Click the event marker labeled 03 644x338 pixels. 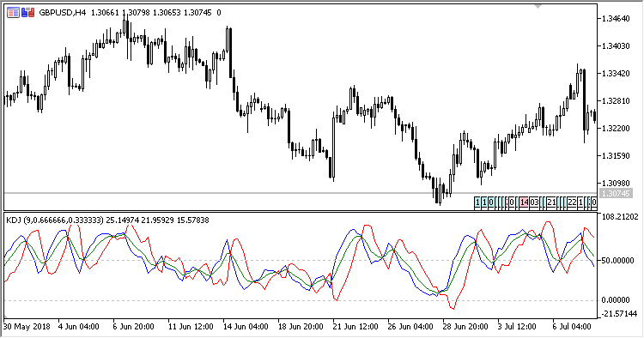[534, 202]
